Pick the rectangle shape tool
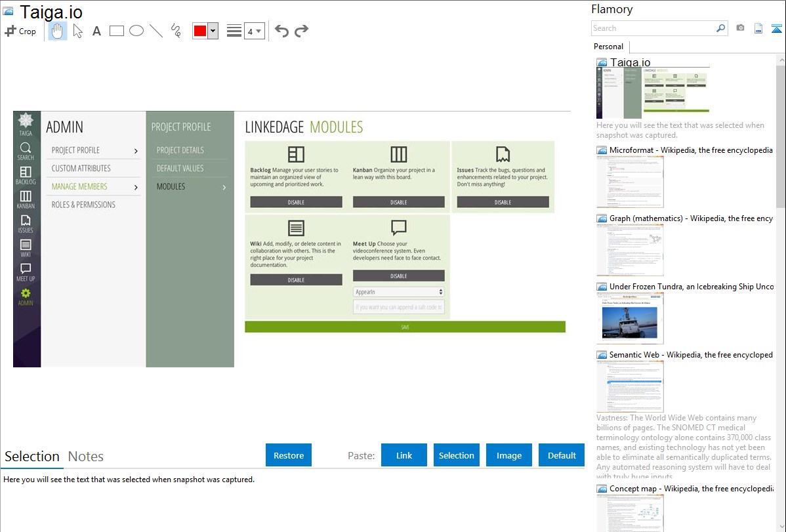 coord(117,31)
